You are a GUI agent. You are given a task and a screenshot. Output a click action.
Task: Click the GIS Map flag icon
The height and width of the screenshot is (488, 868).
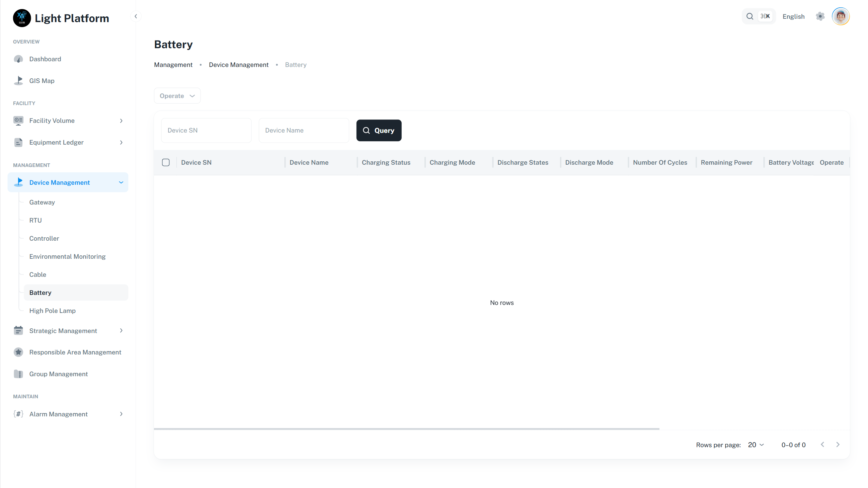pos(18,81)
